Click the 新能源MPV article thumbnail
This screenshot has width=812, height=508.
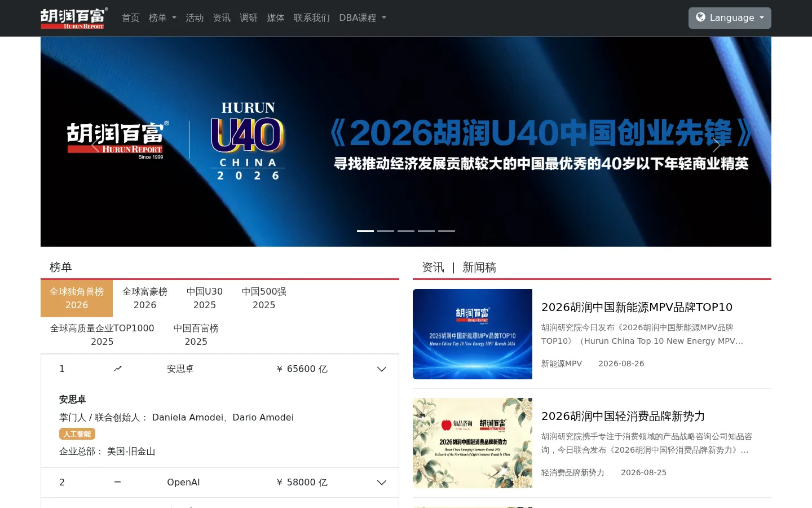(473, 334)
